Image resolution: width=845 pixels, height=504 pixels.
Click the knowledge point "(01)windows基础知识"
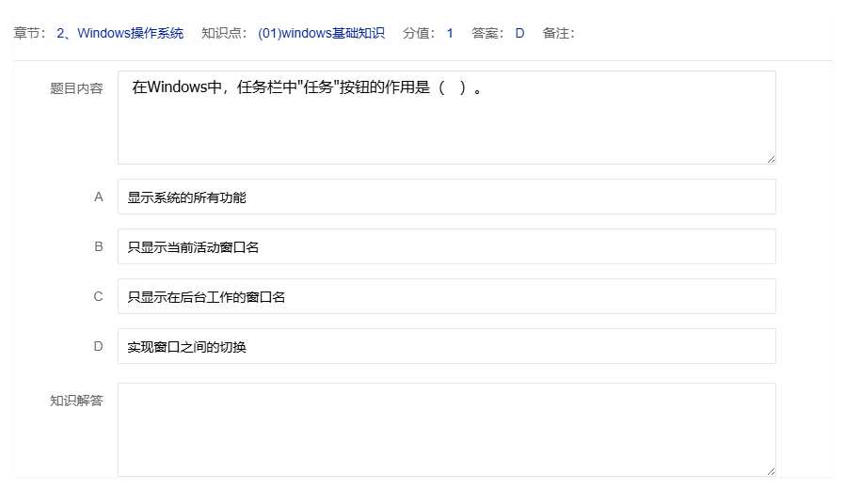click(321, 33)
